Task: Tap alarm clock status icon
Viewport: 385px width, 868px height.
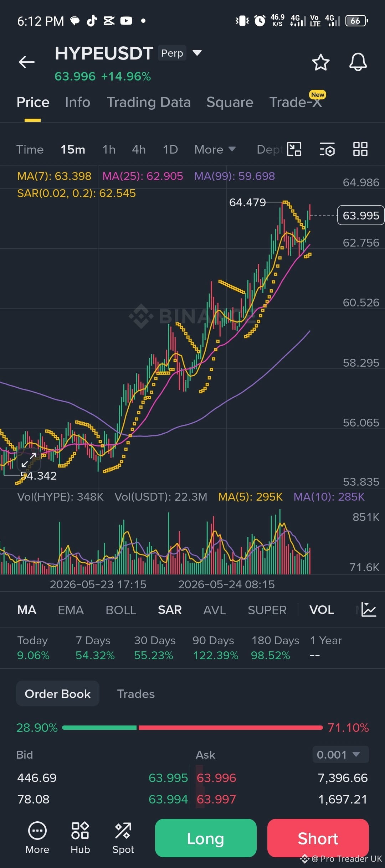Action: 260,21
